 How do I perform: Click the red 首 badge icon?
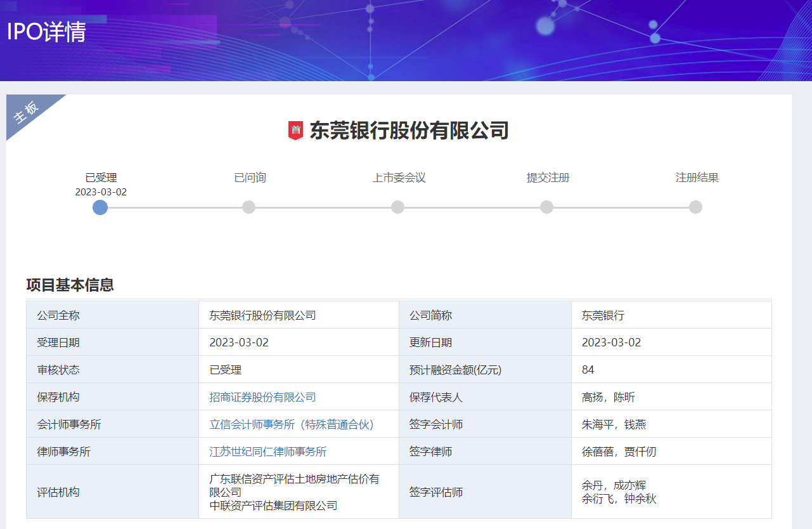pyautogui.click(x=295, y=130)
